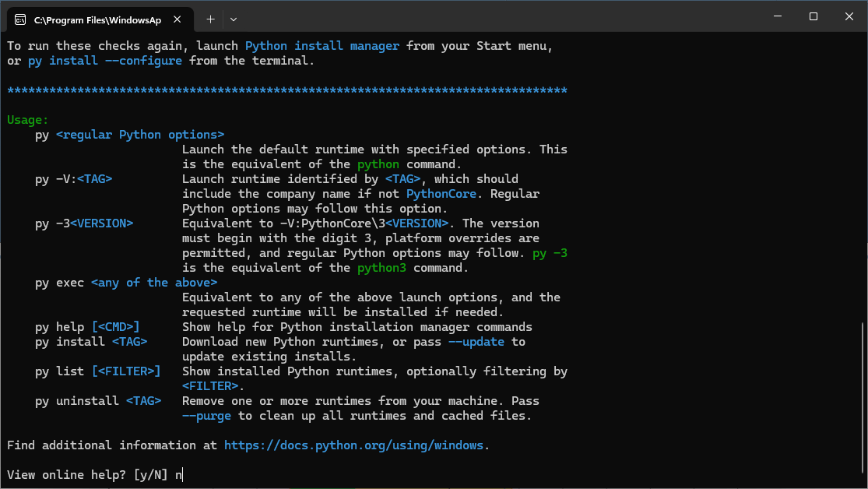868x489 pixels.
Task: Click the vertical scrollbar thumb
Action: click(863, 396)
